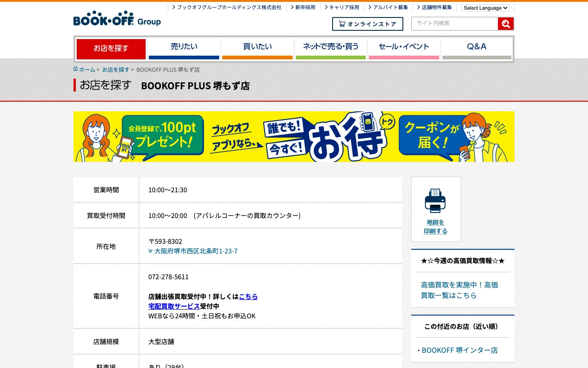Click the page title BOOKOFF PLUS 堺もず店
The height and width of the screenshot is (368, 588).
(195, 86)
